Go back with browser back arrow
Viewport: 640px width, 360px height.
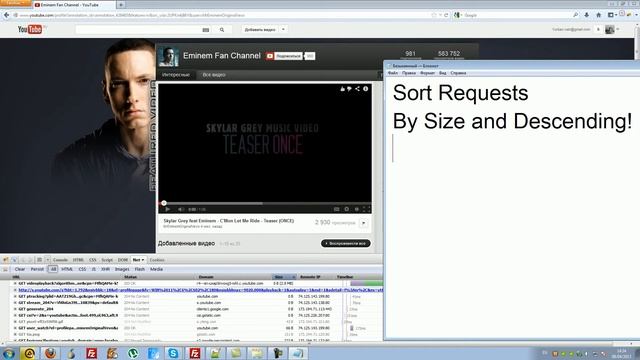click(7, 15)
